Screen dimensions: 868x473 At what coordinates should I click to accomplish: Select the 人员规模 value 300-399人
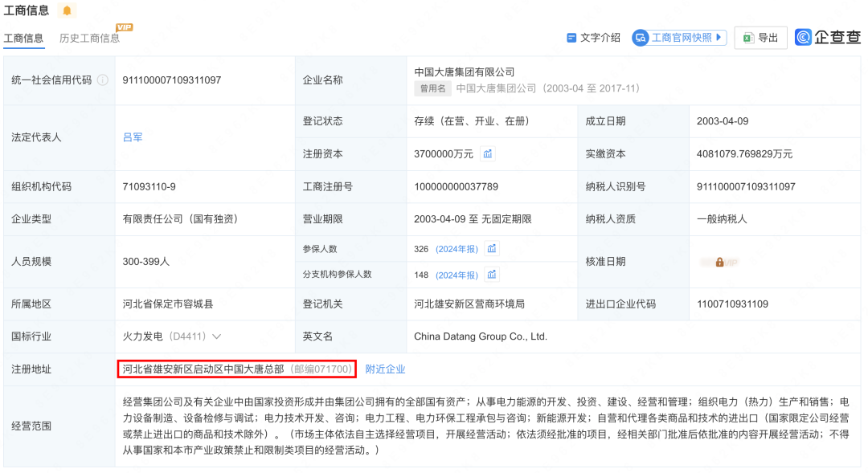[x=146, y=262]
